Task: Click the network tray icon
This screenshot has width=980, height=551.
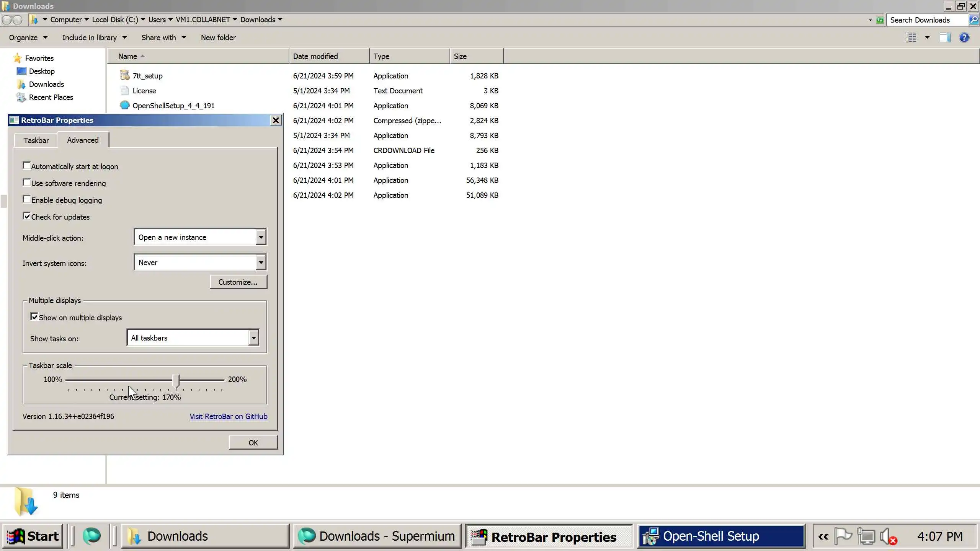Action: 866,536
